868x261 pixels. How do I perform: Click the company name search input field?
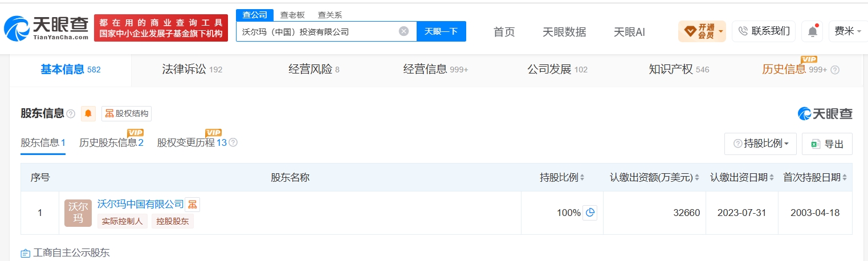point(317,31)
